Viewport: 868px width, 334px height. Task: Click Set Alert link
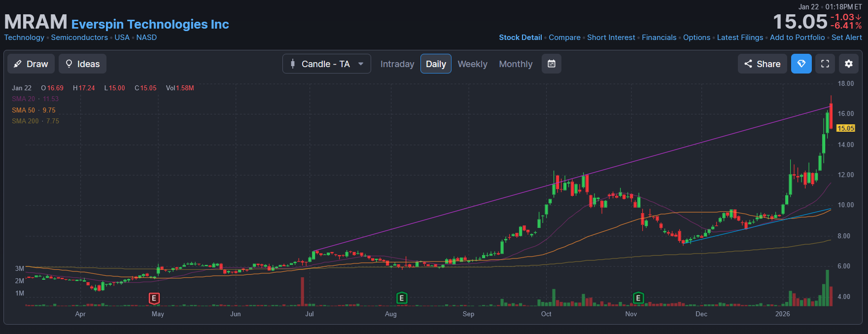[x=846, y=37]
